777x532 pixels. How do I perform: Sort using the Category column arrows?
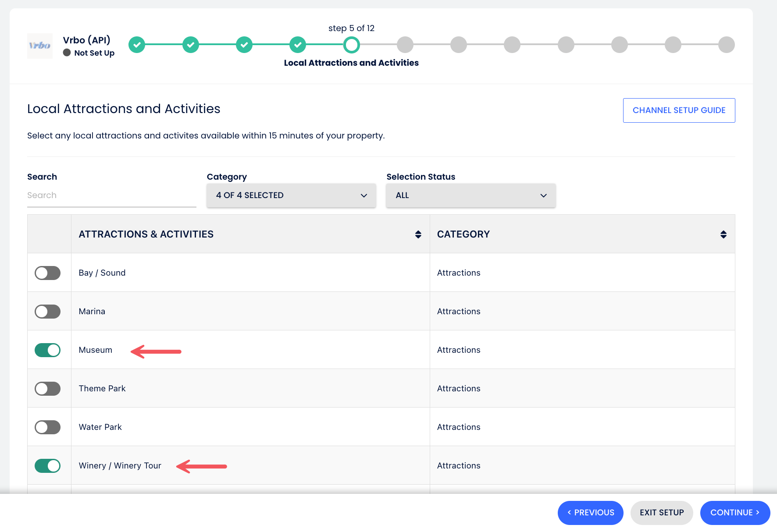coord(723,234)
